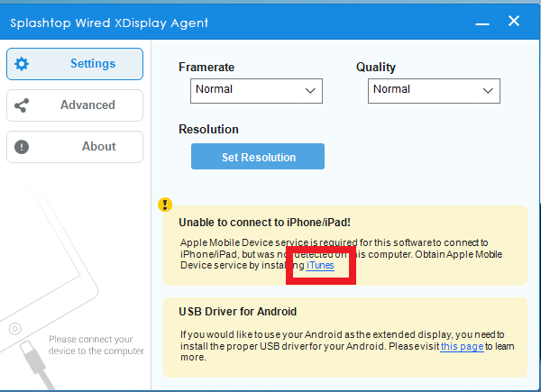Open the 'this page' Android driver link
Image resolution: width=541 pixels, height=392 pixels.
pyautogui.click(x=463, y=346)
